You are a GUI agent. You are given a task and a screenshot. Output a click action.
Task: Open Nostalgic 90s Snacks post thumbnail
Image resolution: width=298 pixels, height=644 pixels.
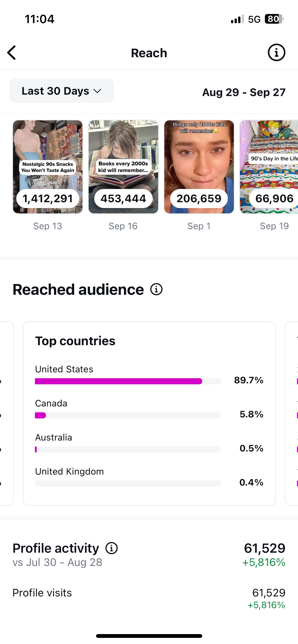tap(48, 167)
